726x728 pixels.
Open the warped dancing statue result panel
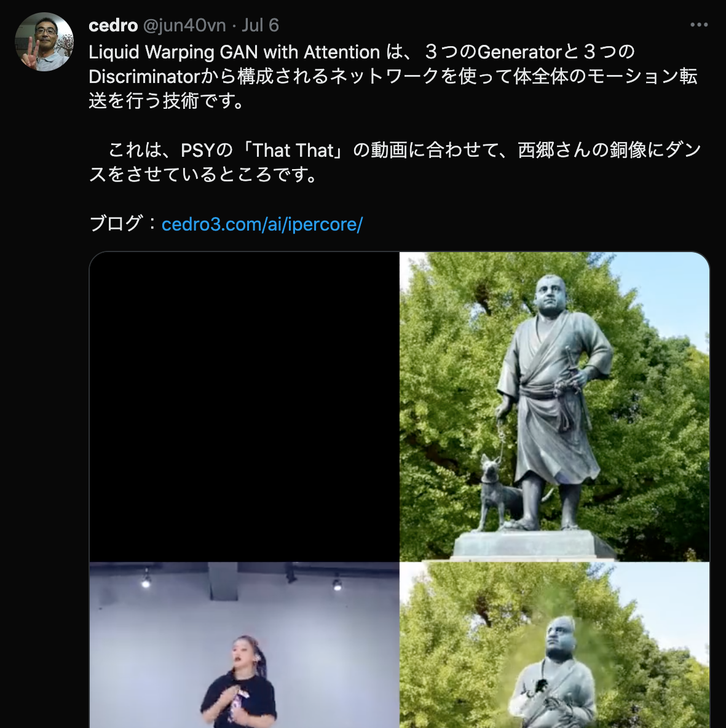coord(554,645)
